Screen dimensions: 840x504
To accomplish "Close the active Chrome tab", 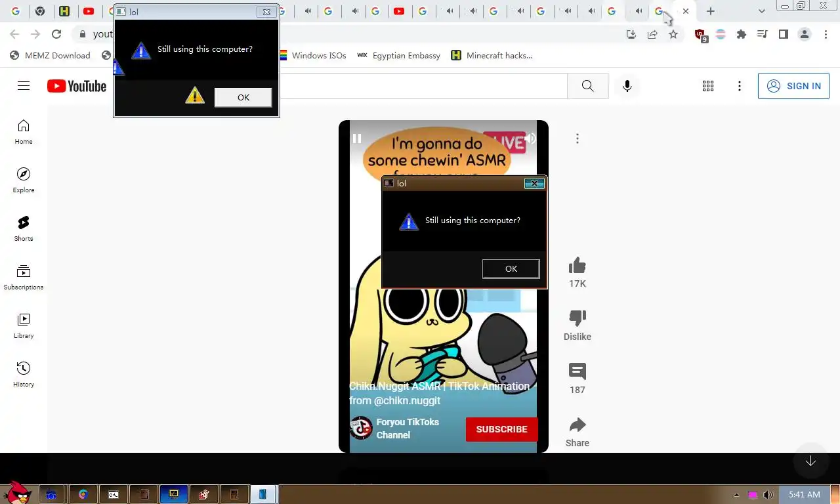I will click(x=686, y=11).
